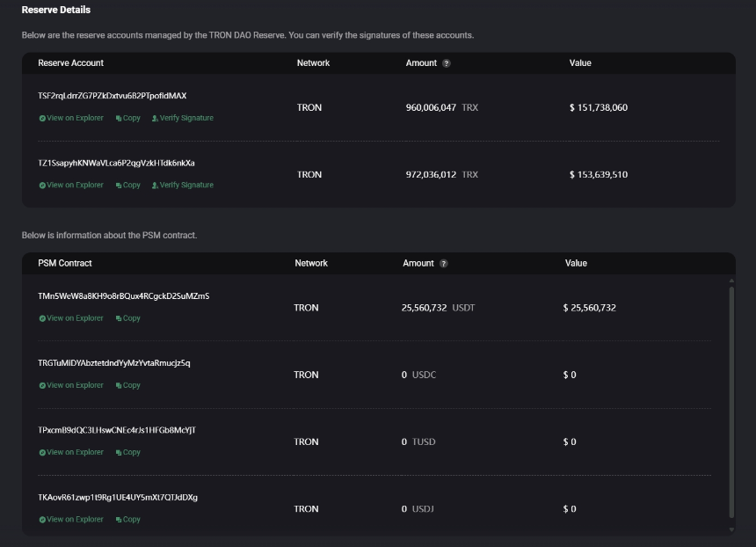Image resolution: width=756 pixels, height=547 pixels.
Task: Click Copy icon for TZ1SsapyhKNWaVLca6P2qgVzkHTdk6nkXa address
Action: pyautogui.click(x=119, y=186)
